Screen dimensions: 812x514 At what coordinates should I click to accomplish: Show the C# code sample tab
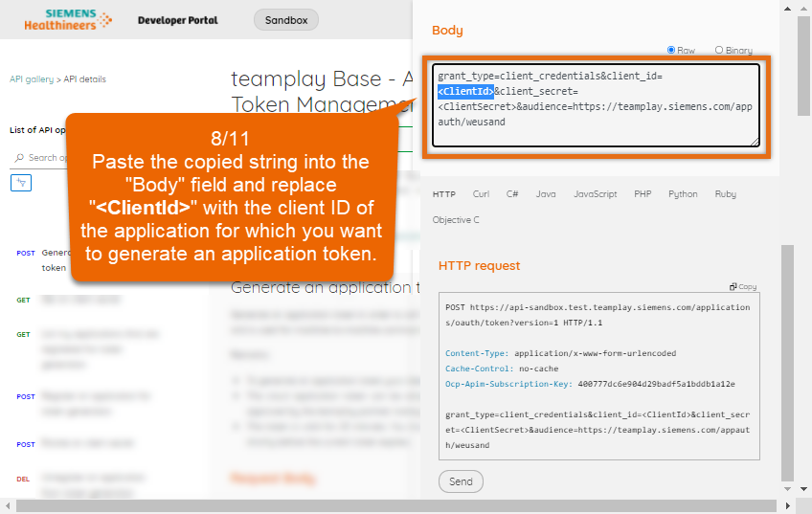pyautogui.click(x=512, y=194)
